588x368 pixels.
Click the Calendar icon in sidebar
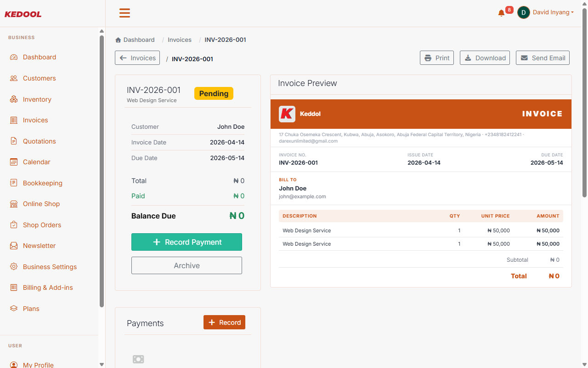(x=14, y=162)
